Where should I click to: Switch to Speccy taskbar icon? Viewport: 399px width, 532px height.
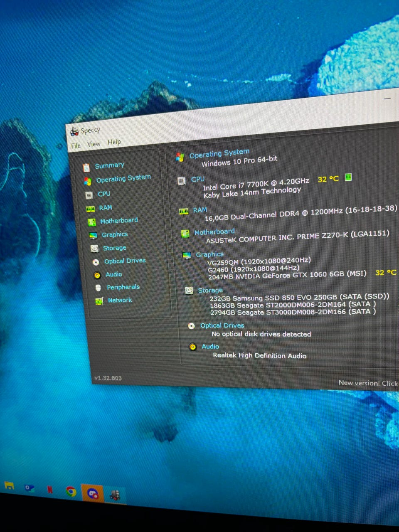114,495
